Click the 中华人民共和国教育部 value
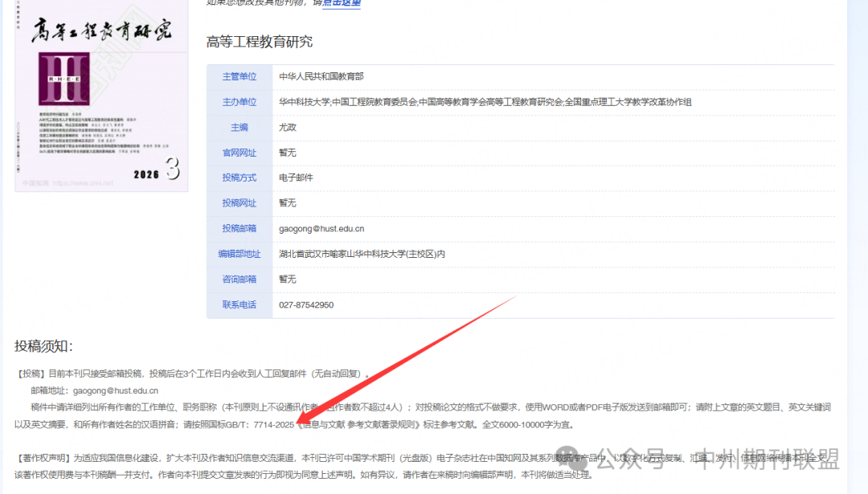This screenshot has height=494, width=868. pos(321,76)
